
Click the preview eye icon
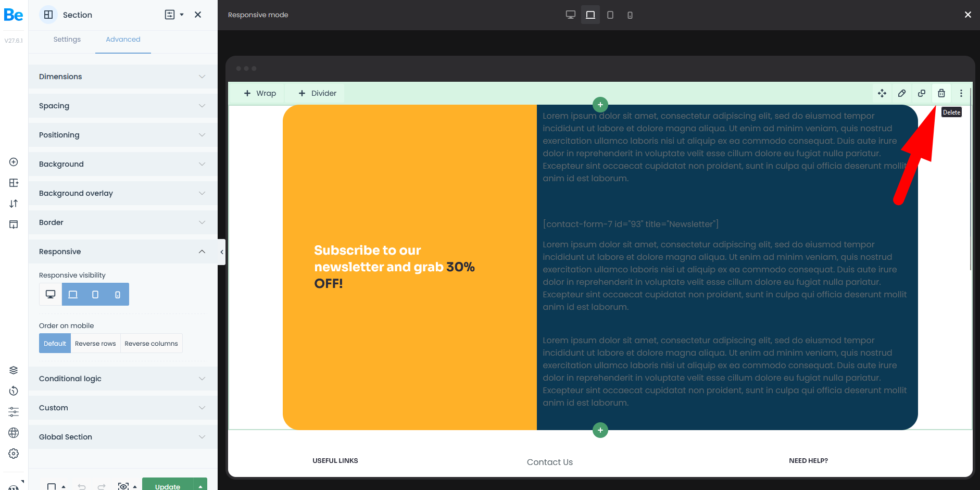pos(123,486)
